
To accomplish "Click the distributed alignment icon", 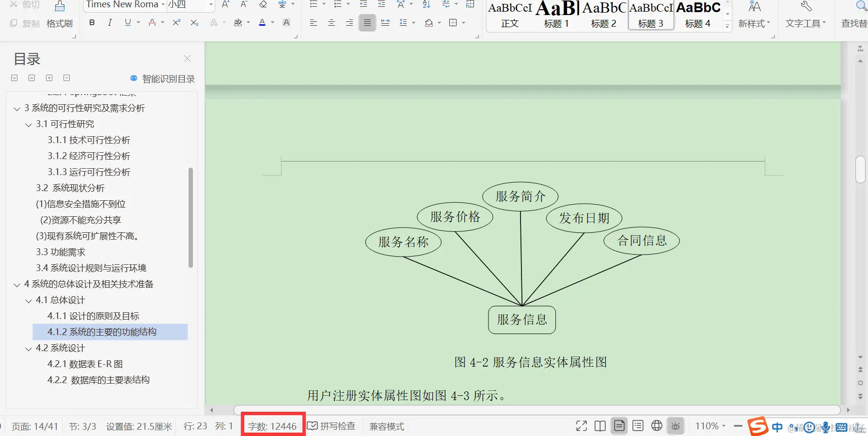I will (385, 23).
